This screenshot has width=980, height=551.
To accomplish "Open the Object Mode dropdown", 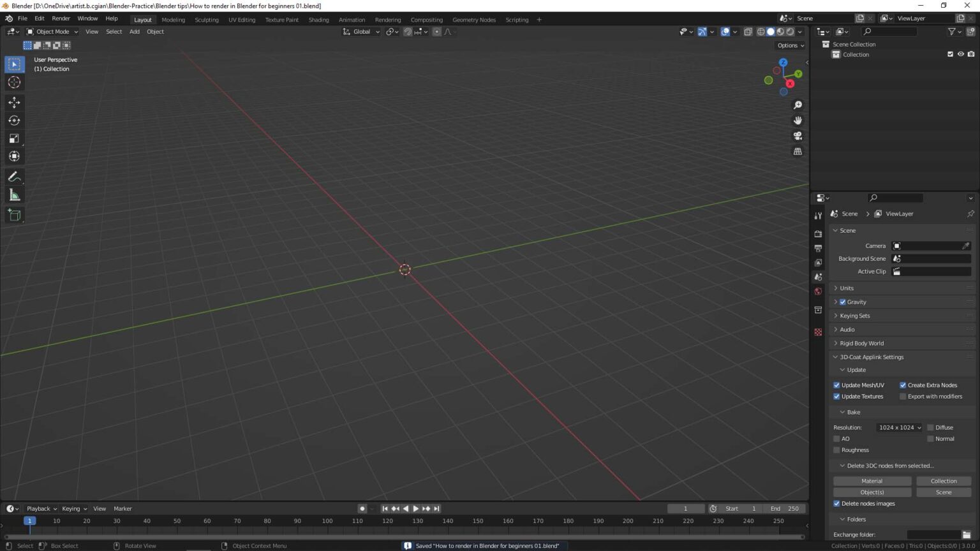I will (x=52, y=32).
